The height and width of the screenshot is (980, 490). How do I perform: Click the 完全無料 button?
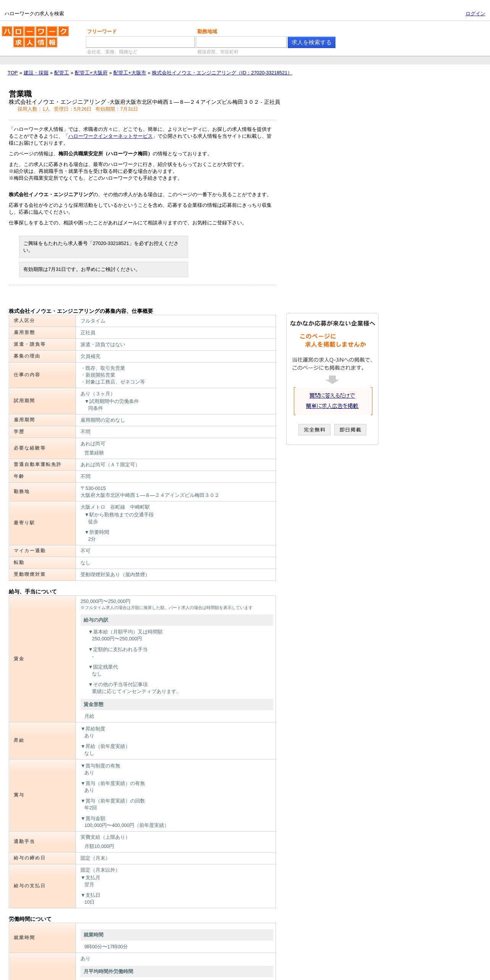coord(314,430)
